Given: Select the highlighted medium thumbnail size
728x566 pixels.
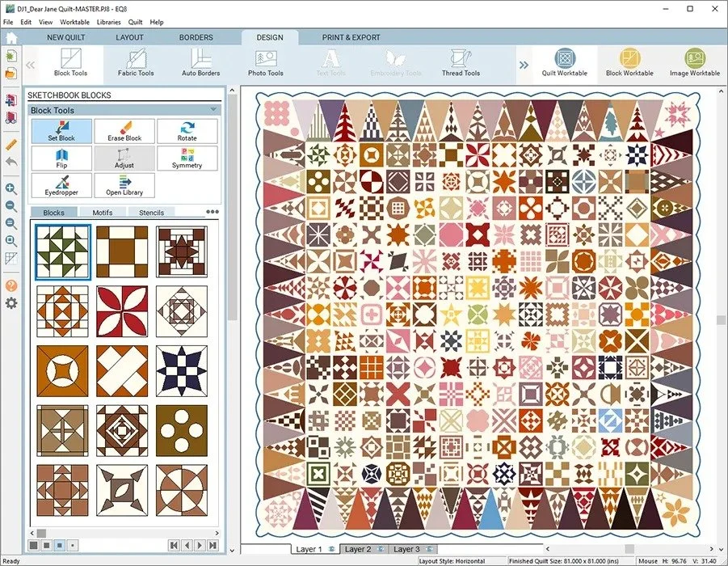Looking at the screenshot, I should [x=60, y=545].
